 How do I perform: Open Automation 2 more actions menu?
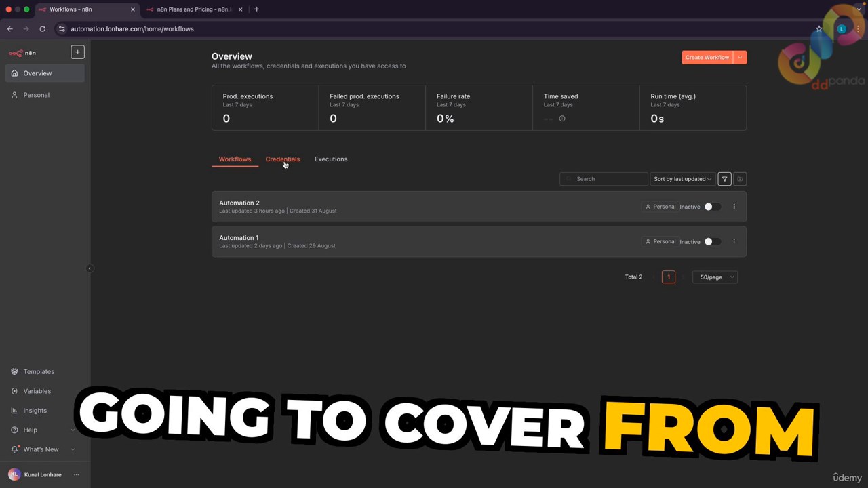[734, 207]
